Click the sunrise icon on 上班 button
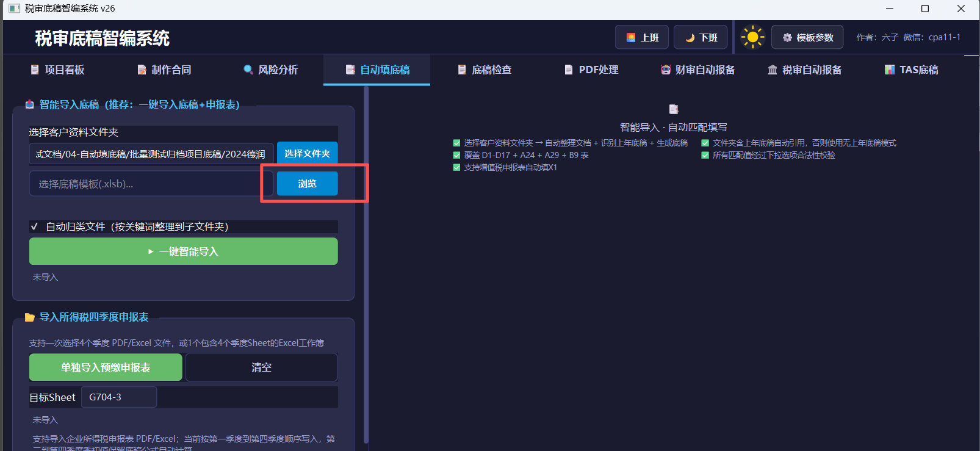The height and width of the screenshot is (451, 980). (x=631, y=38)
